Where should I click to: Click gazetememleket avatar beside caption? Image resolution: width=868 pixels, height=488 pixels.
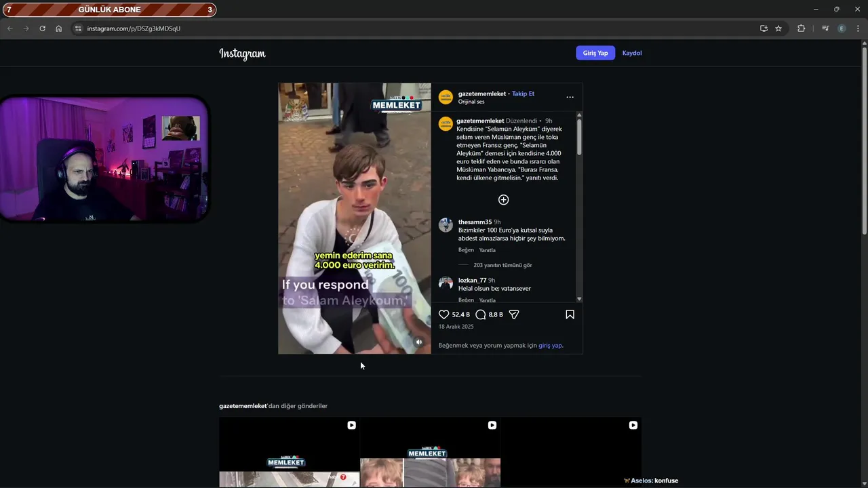pyautogui.click(x=446, y=124)
